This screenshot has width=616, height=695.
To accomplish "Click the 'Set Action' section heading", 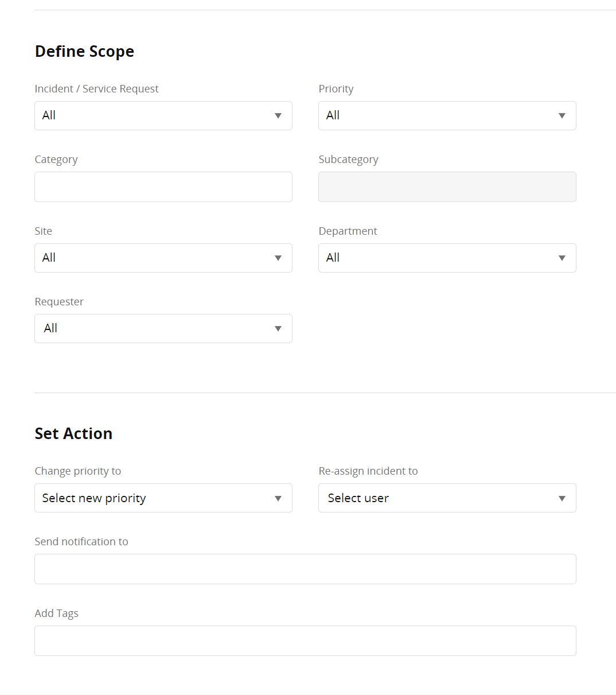I will [x=73, y=434].
